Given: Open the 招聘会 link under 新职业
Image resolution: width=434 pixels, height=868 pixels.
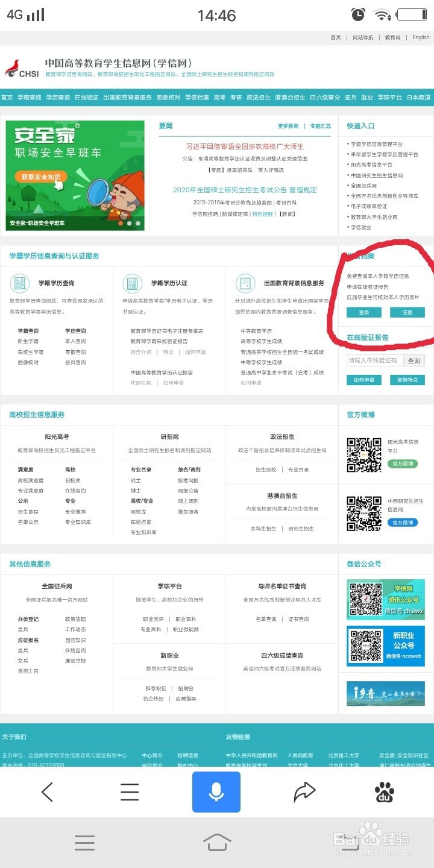Looking at the screenshot, I should click(186, 688).
